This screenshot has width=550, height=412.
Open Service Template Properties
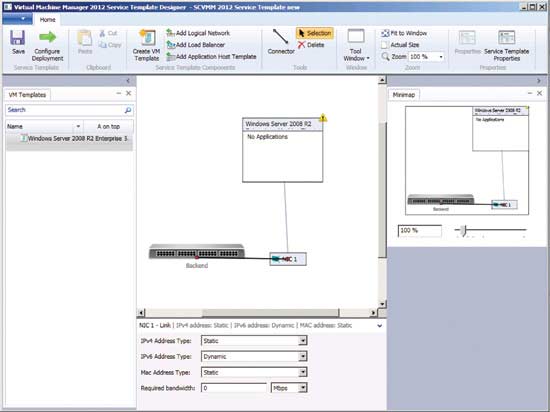[x=507, y=46]
